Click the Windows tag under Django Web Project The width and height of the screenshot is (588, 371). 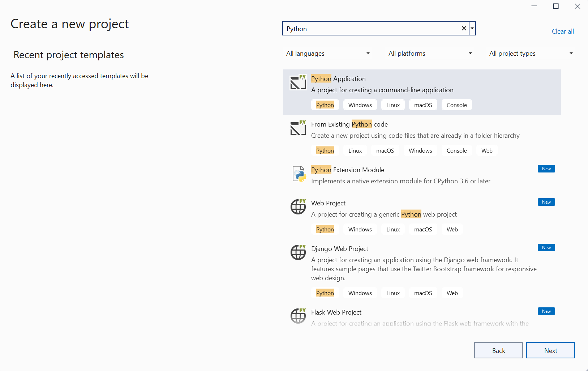pyautogui.click(x=360, y=293)
